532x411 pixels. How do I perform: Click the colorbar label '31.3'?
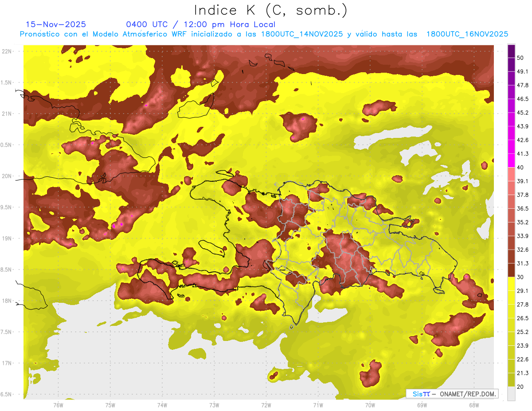[x=523, y=263]
